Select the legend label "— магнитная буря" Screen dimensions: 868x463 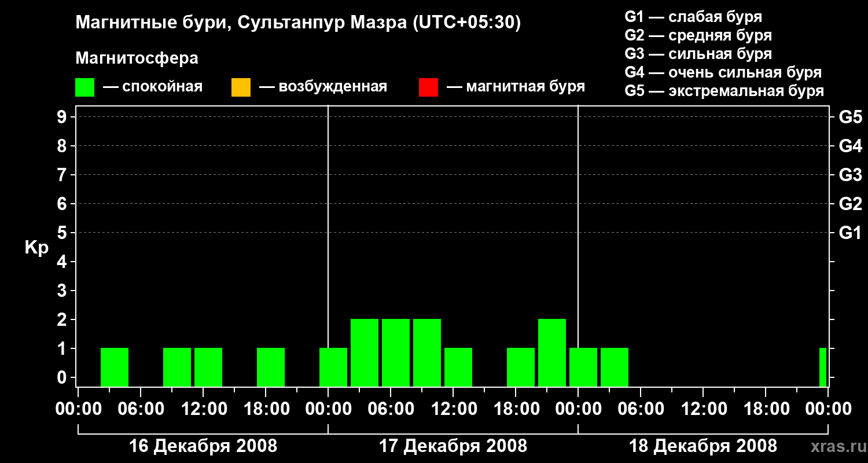(516, 87)
